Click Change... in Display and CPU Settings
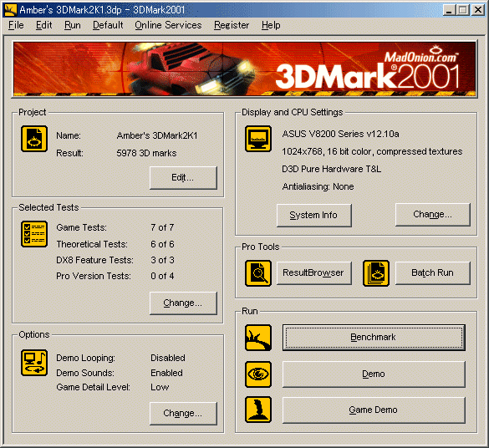489x448 pixels. 432,215
